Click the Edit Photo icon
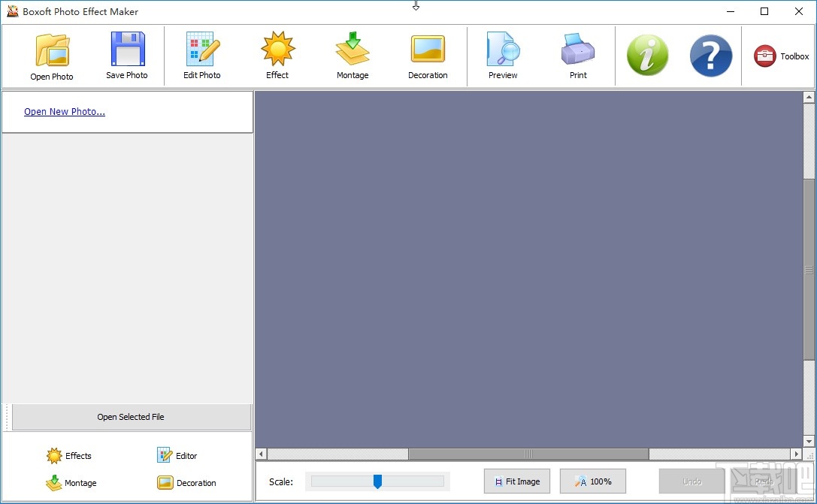This screenshot has height=504, width=817. (201, 54)
